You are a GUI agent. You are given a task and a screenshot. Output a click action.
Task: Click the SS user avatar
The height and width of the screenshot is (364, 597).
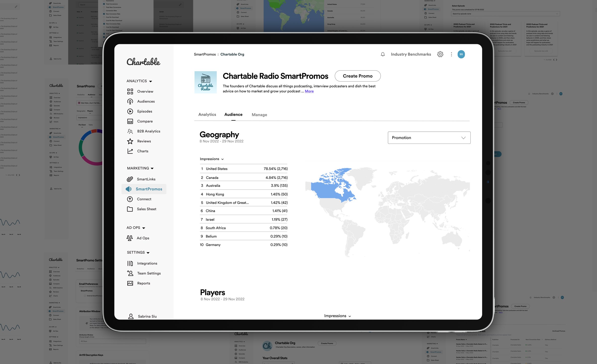coord(461,54)
